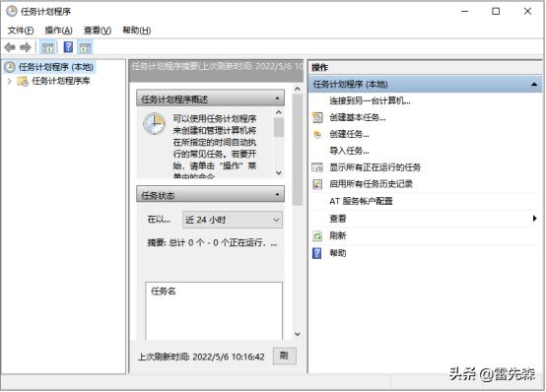This screenshot has height=392, width=546.
Task: Open the 帮助(H) menu
Action: (x=136, y=31)
